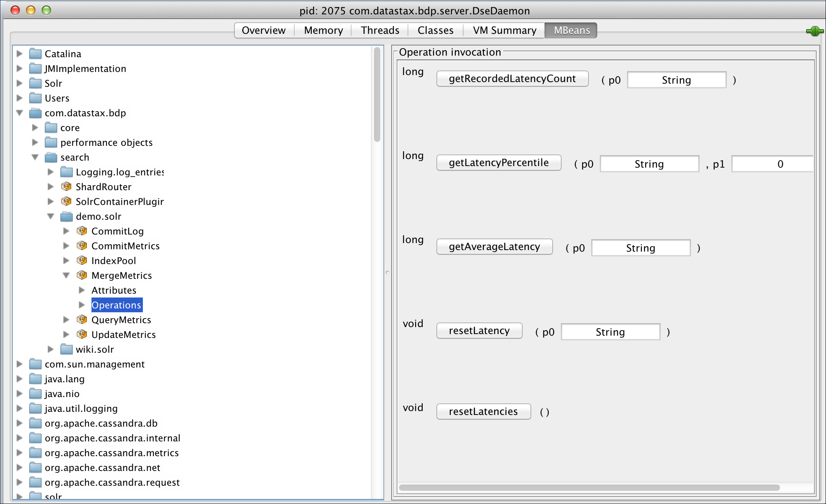Screen dimensions: 826x504
Task: Select the UpdateMetrics MBean icon
Action: tap(82, 334)
